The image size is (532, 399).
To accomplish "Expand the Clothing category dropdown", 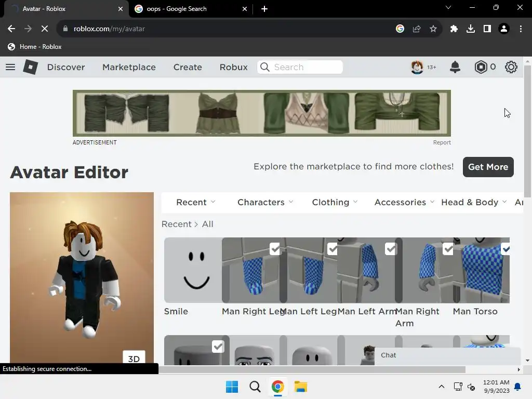I will tap(335, 202).
